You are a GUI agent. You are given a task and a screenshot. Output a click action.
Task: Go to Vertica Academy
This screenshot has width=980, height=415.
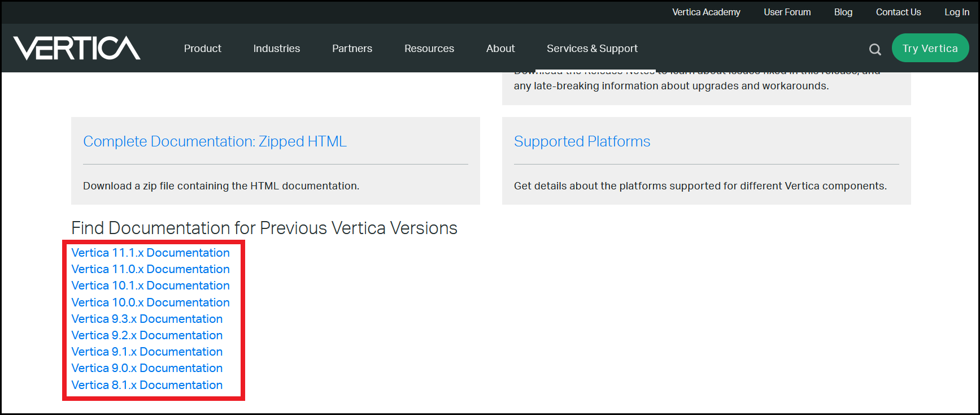tap(706, 12)
